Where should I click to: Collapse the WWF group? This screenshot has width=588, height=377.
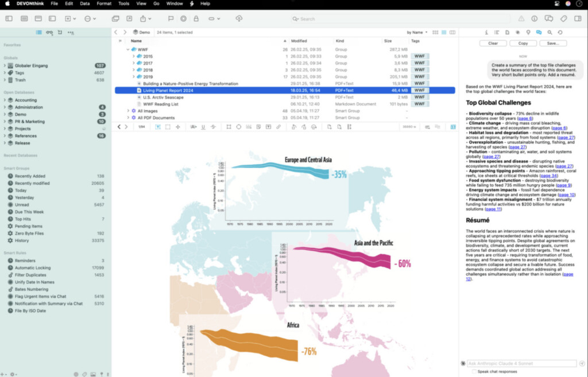click(x=128, y=49)
